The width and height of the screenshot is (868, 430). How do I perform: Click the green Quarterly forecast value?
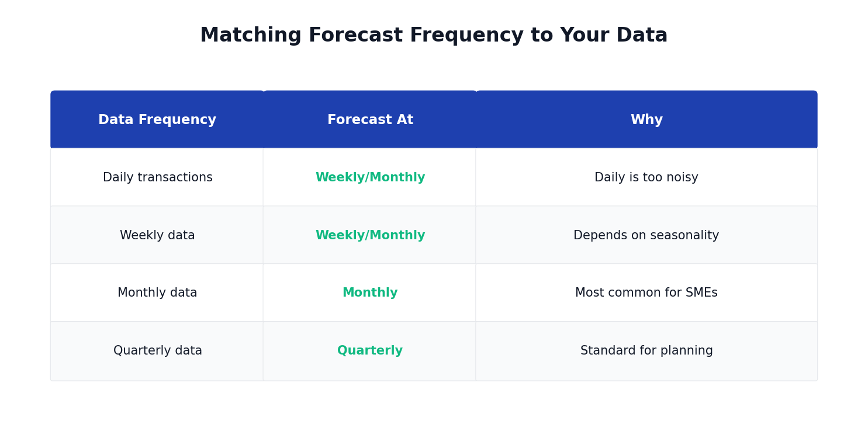click(x=370, y=351)
